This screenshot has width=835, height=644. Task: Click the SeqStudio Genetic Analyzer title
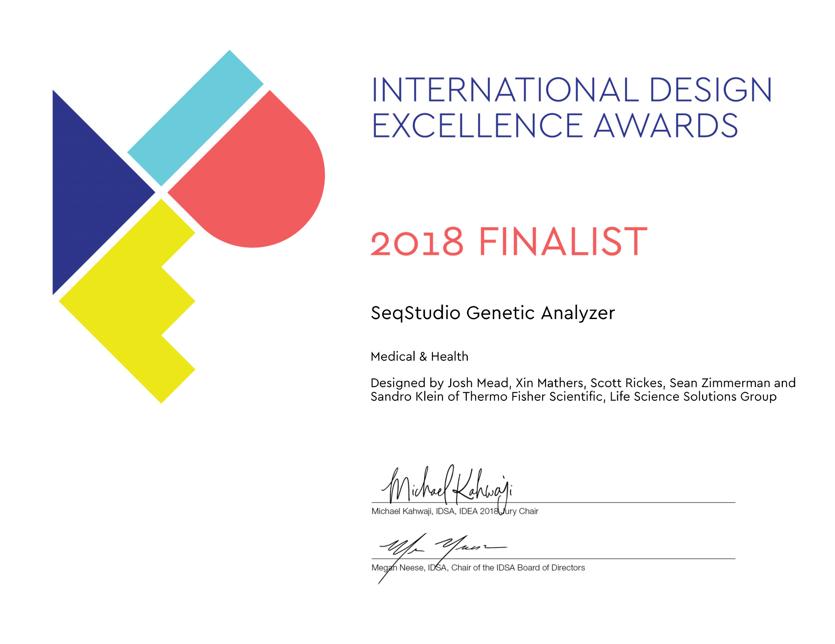pyautogui.click(x=492, y=313)
